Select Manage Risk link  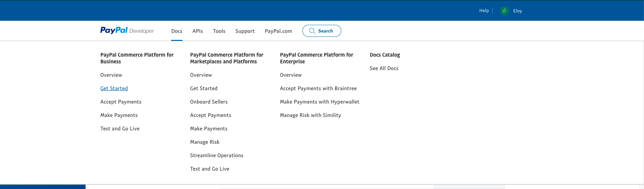[205, 142]
